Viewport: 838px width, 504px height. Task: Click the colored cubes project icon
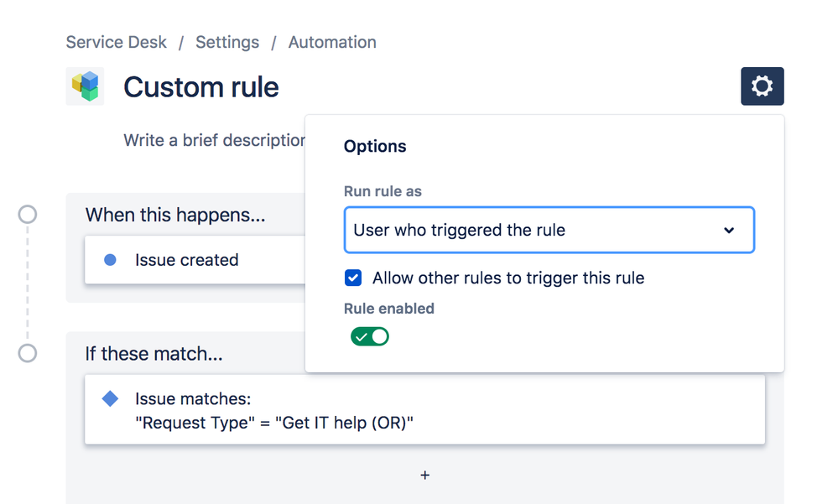pos(85,86)
